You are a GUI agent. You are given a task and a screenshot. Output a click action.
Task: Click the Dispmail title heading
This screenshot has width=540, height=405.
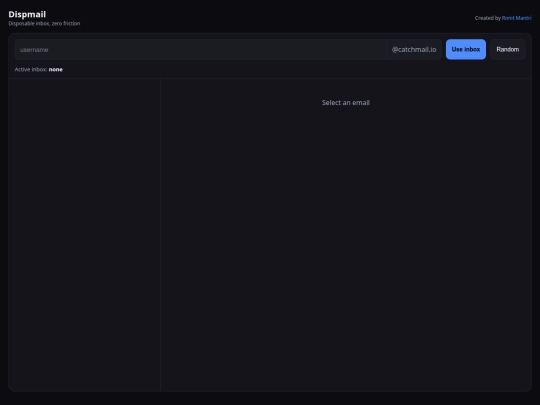pos(27,14)
